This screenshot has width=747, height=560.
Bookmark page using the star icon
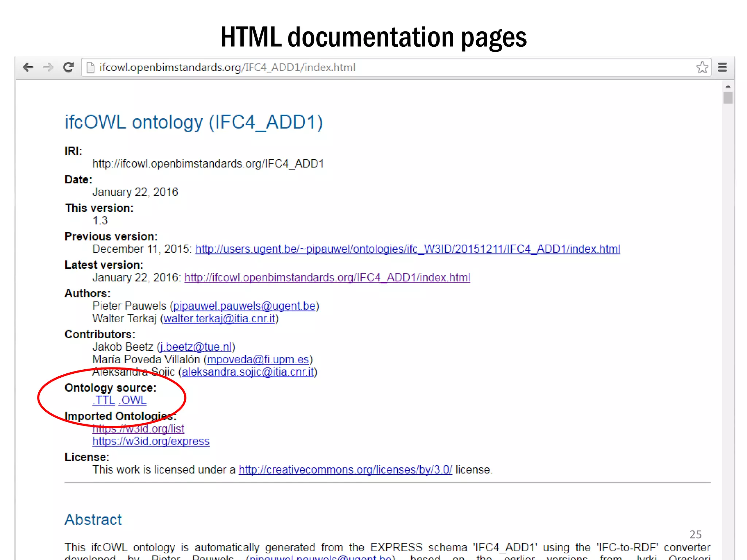point(702,67)
